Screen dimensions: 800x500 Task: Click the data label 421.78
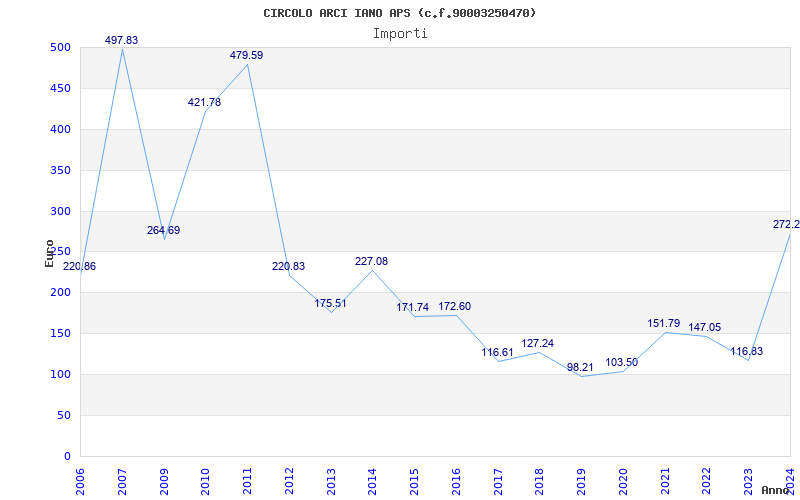[x=204, y=102]
